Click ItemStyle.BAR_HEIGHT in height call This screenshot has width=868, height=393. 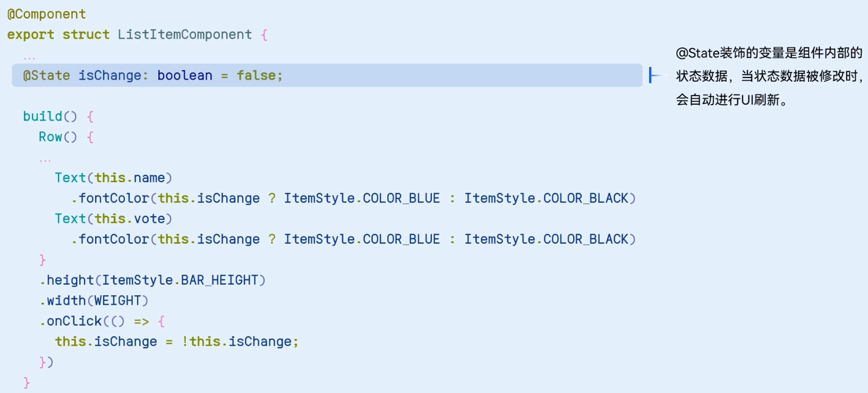180,280
